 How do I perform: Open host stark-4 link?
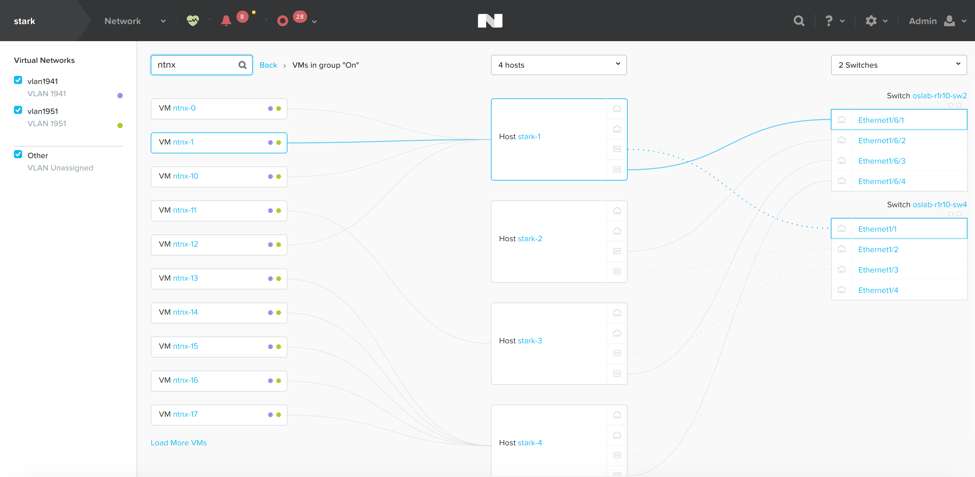pos(530,443)
